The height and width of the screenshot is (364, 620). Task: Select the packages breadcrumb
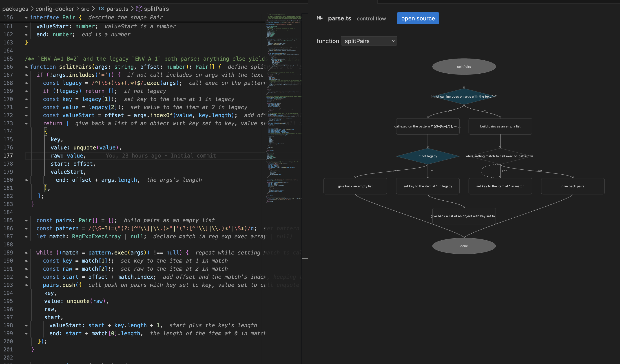(15, 9)
